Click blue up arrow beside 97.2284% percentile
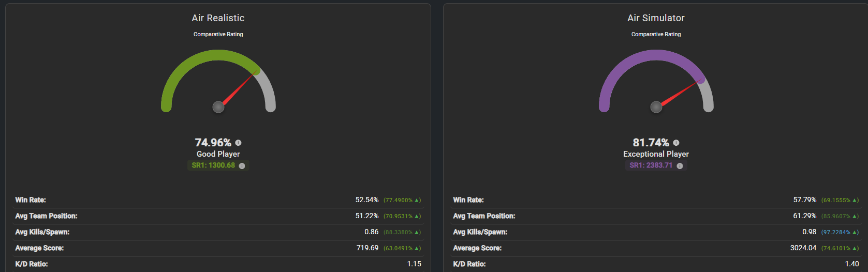 coord(856,232)
